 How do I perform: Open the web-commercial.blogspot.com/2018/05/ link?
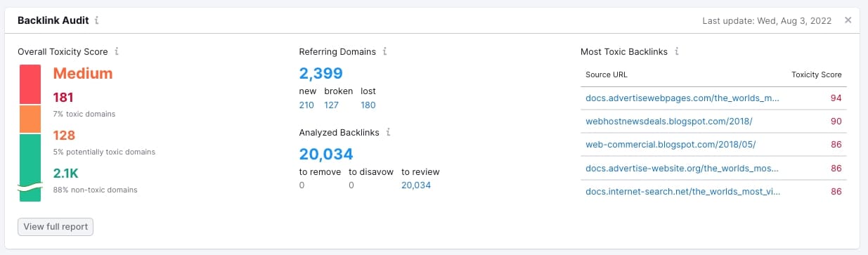671,144
